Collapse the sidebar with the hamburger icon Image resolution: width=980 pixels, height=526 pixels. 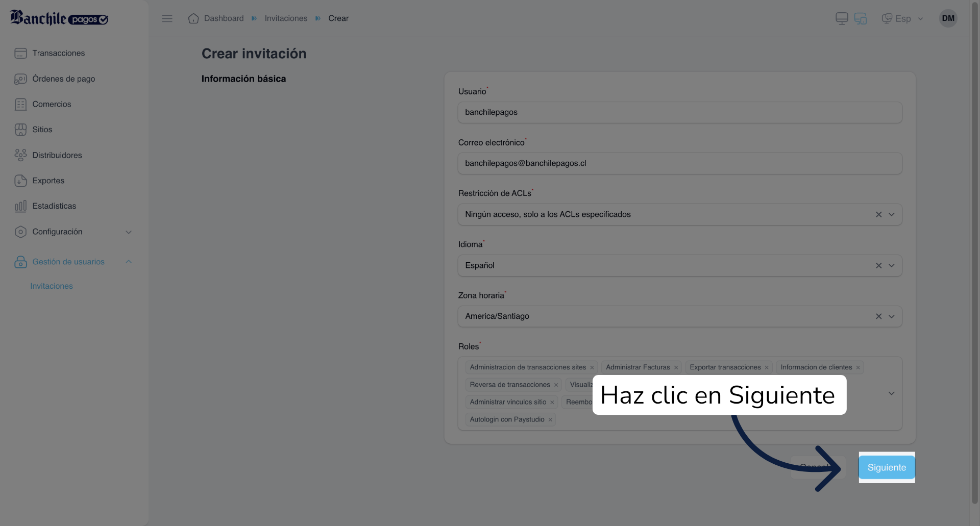[167, 18]
